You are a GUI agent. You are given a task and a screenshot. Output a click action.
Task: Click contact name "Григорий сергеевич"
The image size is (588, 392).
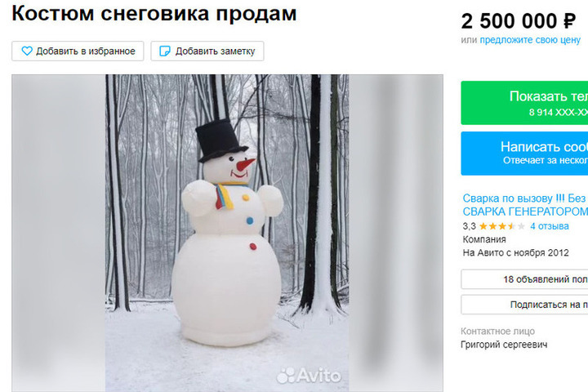pyautogui.click(x=504, y=345)
